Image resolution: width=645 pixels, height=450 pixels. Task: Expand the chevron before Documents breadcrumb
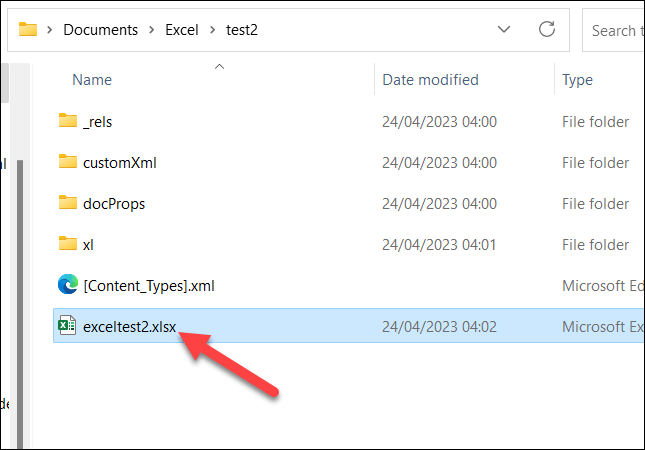click(x=50, y=29)
